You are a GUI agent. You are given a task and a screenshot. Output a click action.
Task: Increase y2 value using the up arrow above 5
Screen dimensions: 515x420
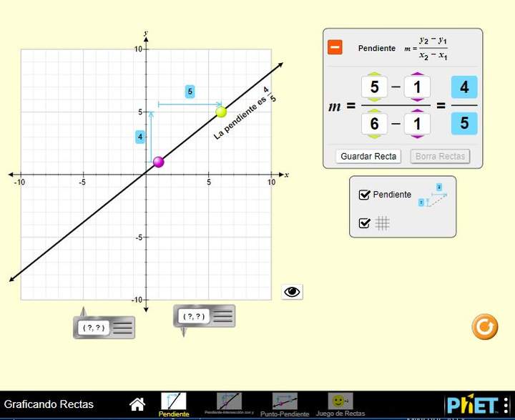coord(374,73)
